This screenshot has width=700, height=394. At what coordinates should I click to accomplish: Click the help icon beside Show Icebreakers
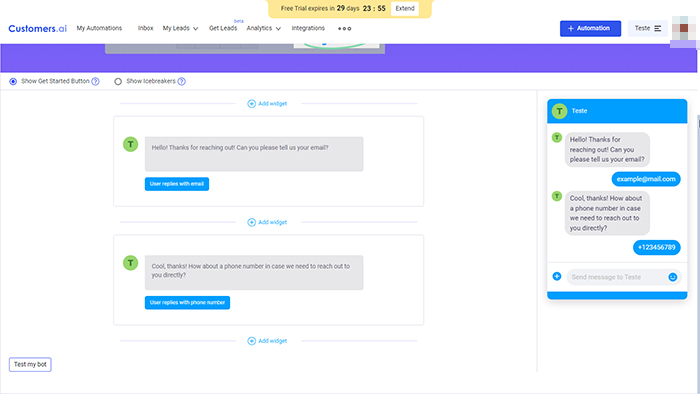tap(181, 81)
